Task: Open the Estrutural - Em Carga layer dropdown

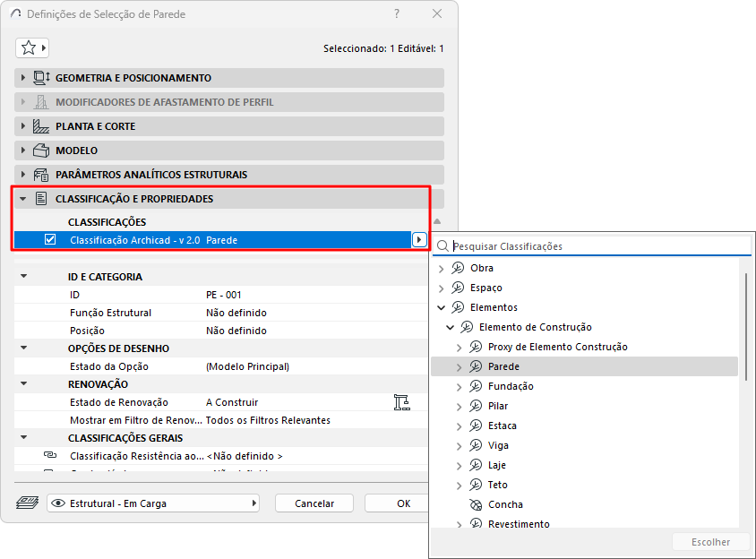Action: point(153,503)
